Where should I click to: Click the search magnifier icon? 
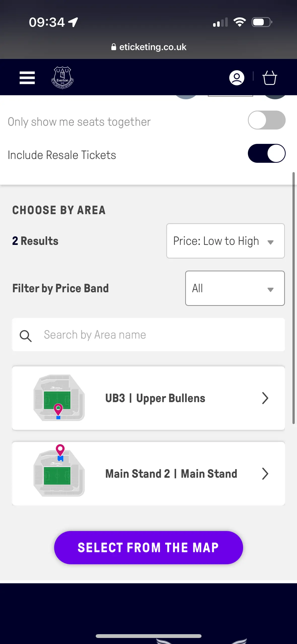[26, 336]
